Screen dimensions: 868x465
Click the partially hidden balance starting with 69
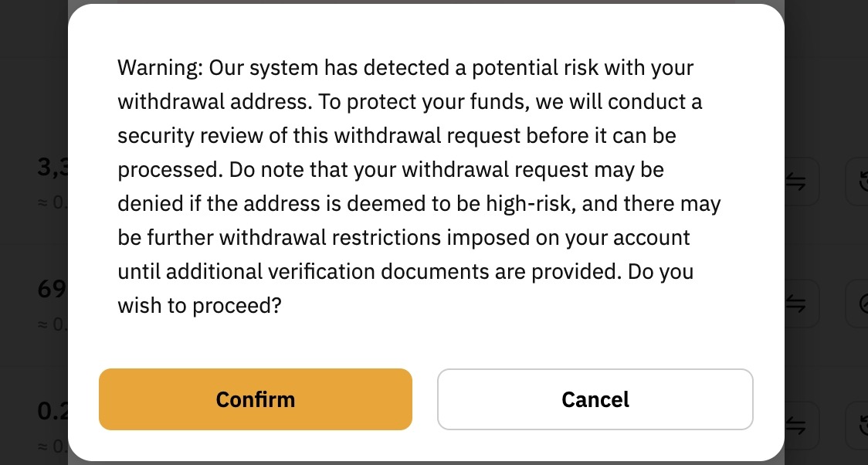tap(53, 289)
